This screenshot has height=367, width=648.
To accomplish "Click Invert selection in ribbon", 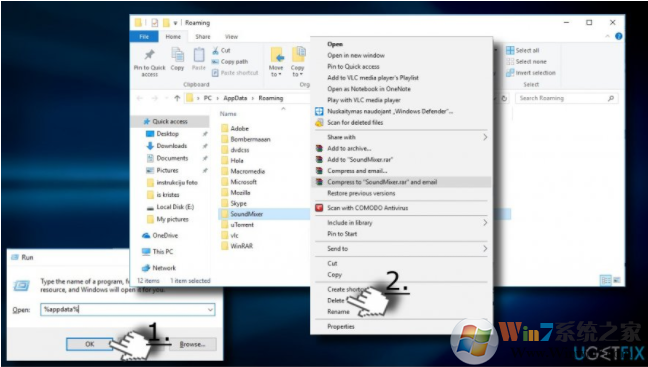I will point(531,73).
